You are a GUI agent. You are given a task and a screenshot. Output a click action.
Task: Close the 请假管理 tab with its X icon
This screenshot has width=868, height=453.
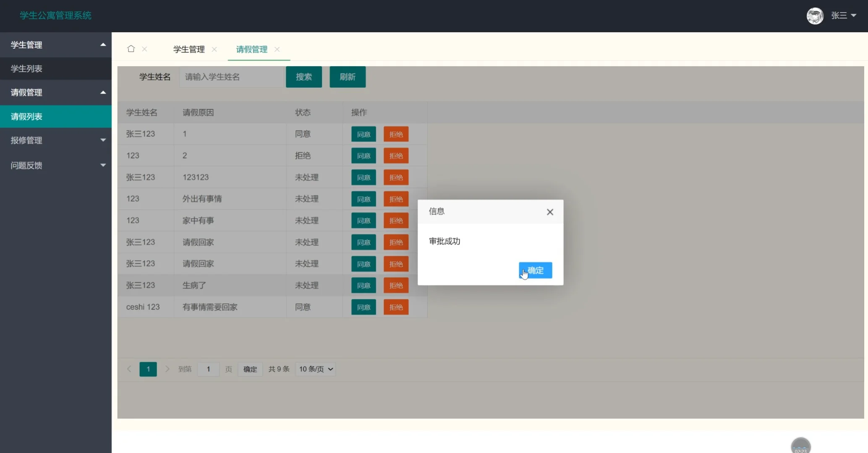(x=277, y=49)
